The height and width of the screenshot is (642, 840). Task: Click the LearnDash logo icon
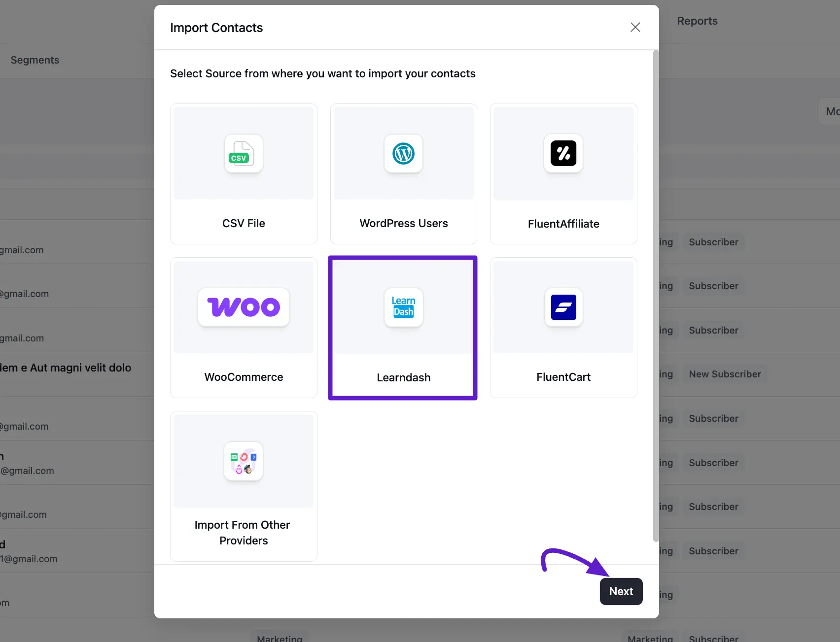[x=403, y=307]
